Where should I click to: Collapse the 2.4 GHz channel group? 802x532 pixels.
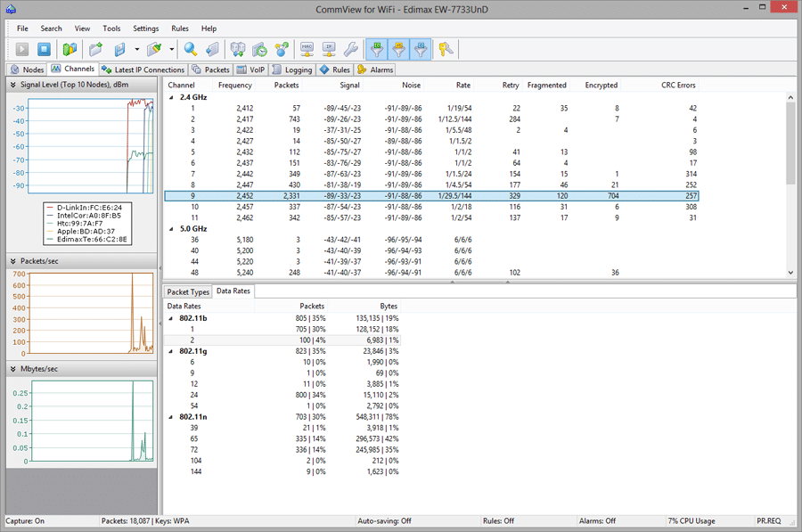[x=173, y=96]
